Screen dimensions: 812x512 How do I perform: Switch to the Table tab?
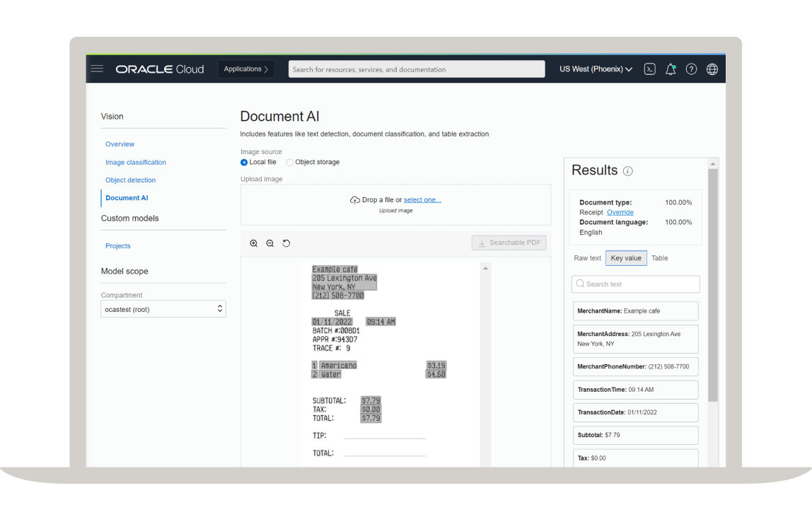click(x=659, y=258)
